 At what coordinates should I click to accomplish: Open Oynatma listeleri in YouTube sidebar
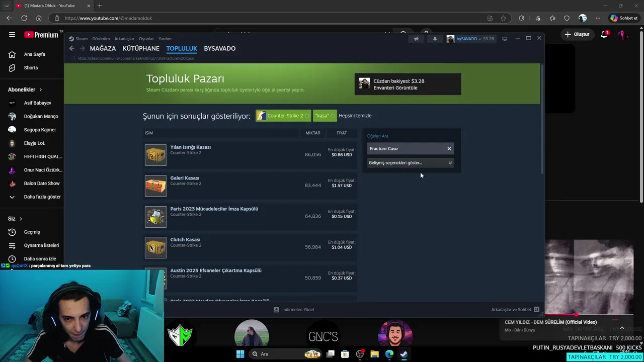(41, 245)
